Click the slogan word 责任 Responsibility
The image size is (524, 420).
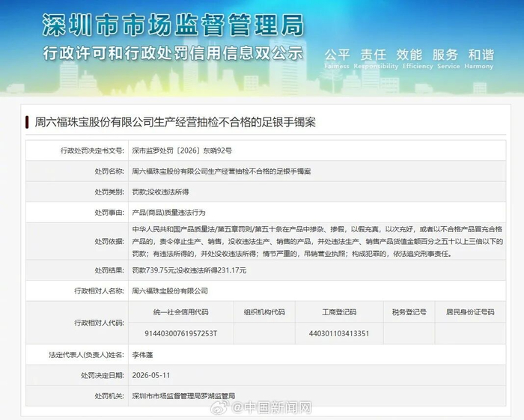(x=376, y=59)
